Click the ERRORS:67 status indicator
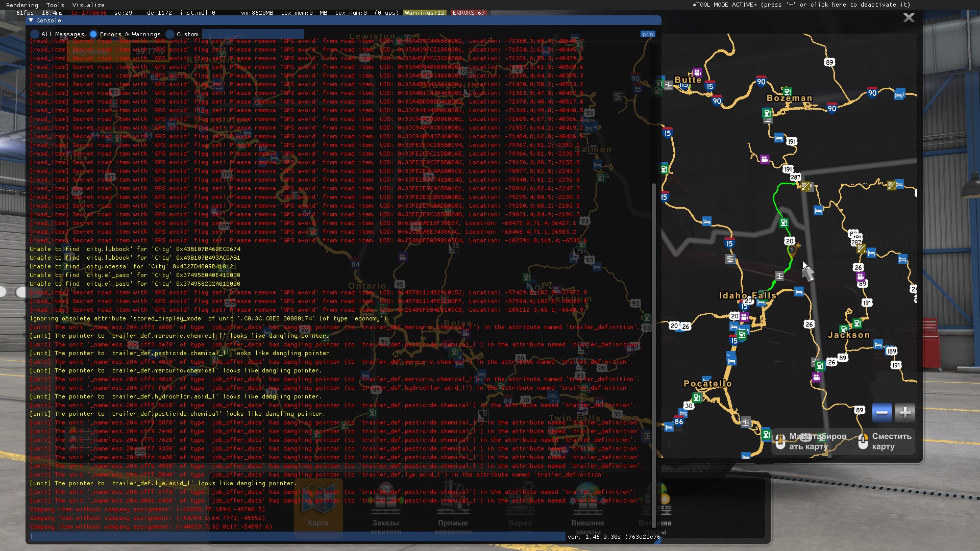Image resolution: width=980 pixels, height=551 pixels. pos(468,13)
